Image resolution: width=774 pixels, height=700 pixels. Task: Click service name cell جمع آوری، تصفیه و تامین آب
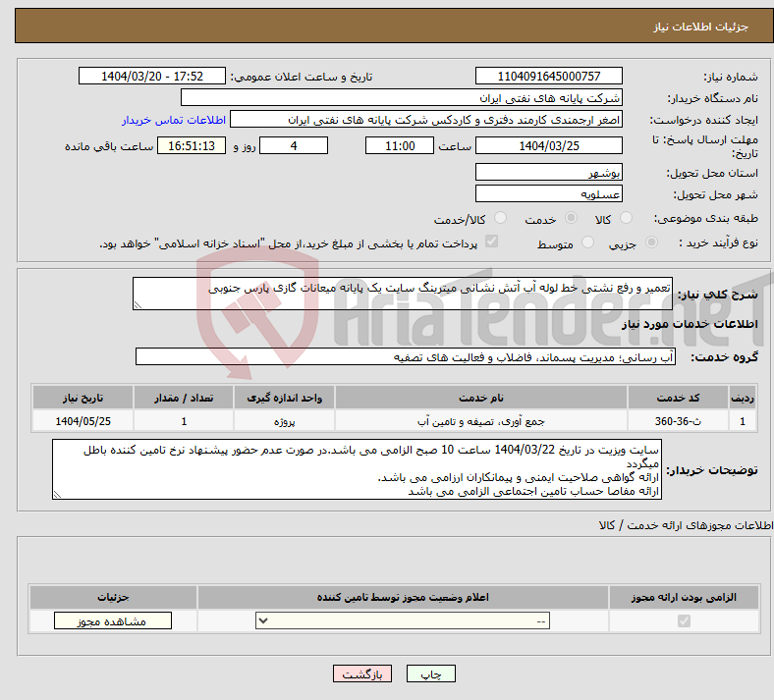480,421
